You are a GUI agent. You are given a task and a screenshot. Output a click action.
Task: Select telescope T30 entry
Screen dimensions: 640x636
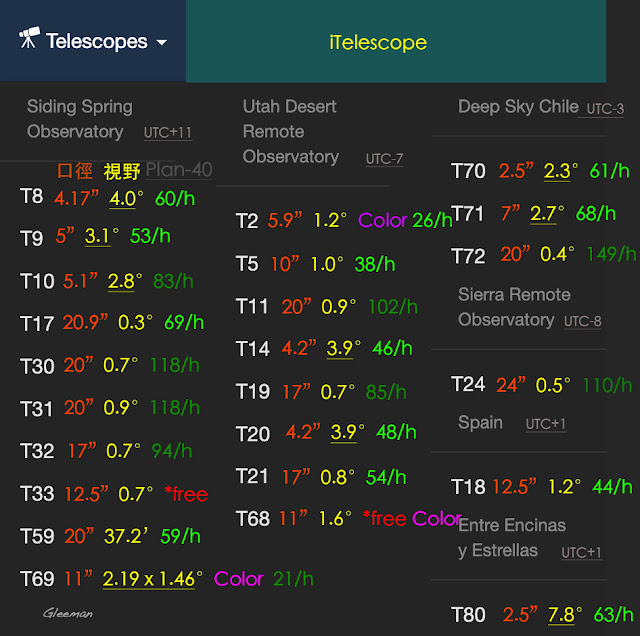37,366
